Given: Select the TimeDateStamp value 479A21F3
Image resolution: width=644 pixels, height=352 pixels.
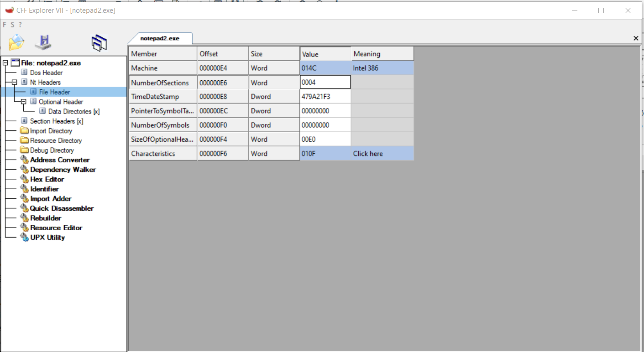Looking at the screenshot, I should [x=325, y=97].
